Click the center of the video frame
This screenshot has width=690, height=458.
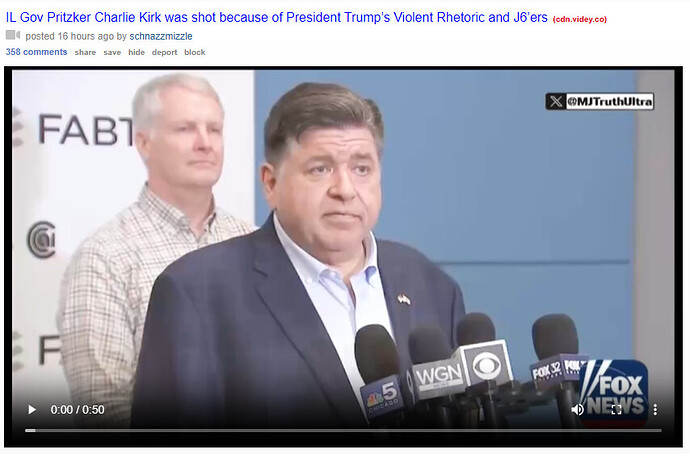(343, 257)
